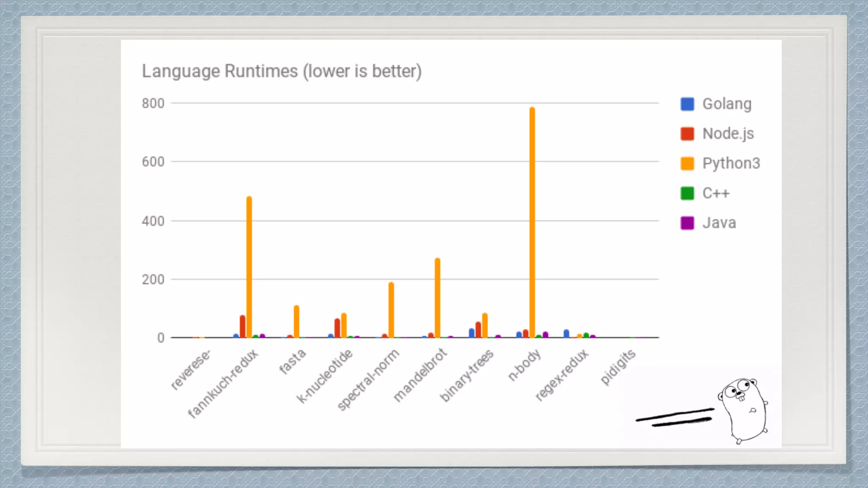Select the Python3 legend label
Screen dimensions: 868x488
(x=731, y=164)
